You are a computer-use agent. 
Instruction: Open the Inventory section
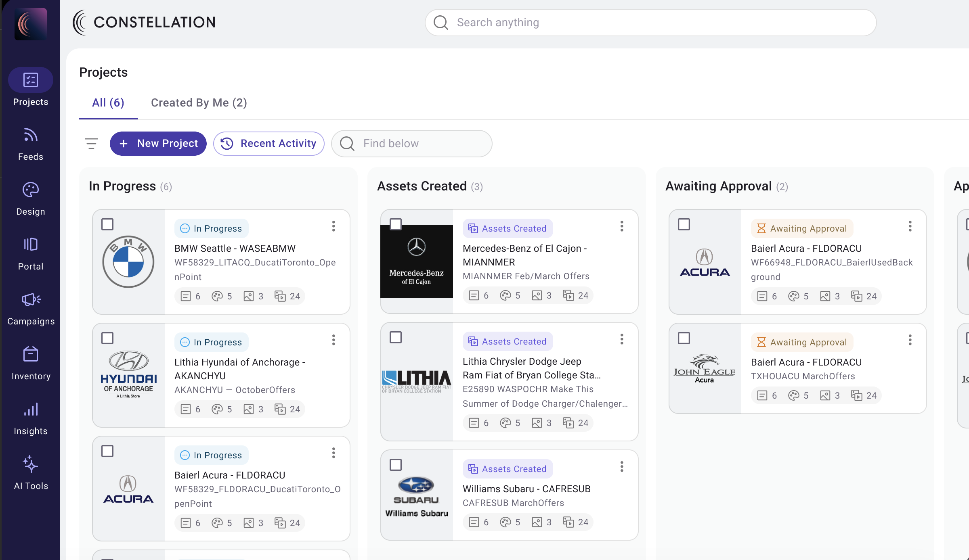tap(31, 363)
